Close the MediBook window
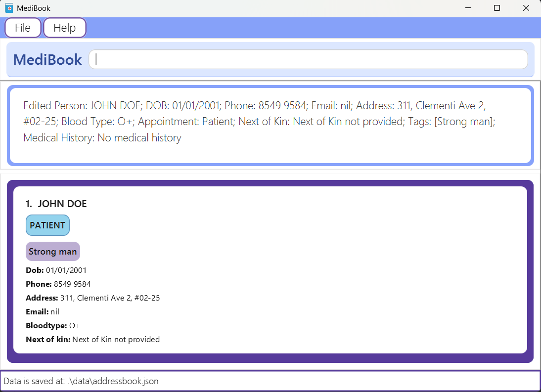Image resolution: width=541 pixels, height=392 pixels. point(526,8)
